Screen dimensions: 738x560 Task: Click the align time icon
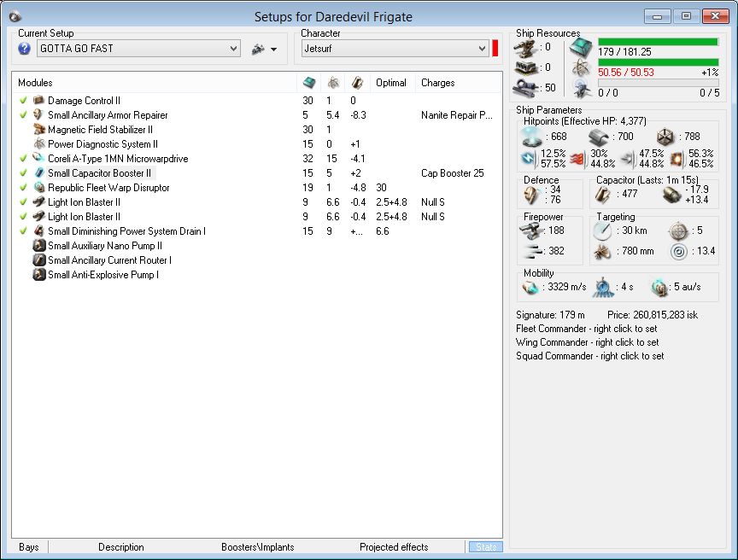click(x=603, y=287)
